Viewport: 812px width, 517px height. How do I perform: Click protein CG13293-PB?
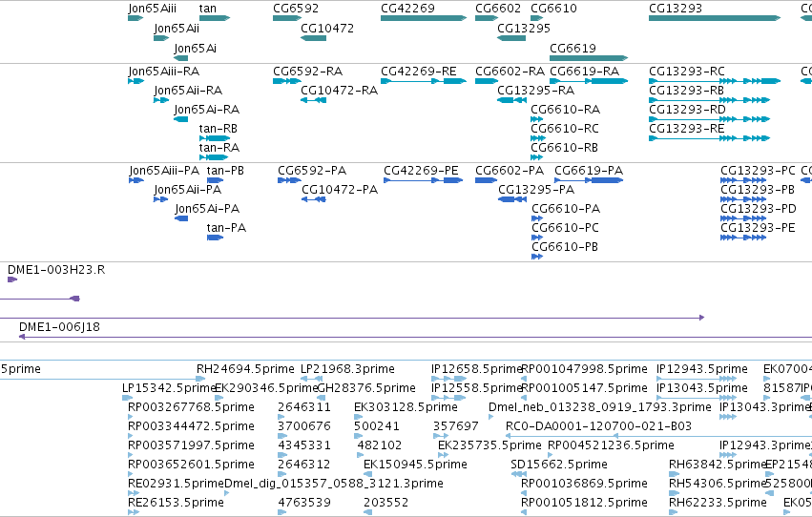[742, 199]
